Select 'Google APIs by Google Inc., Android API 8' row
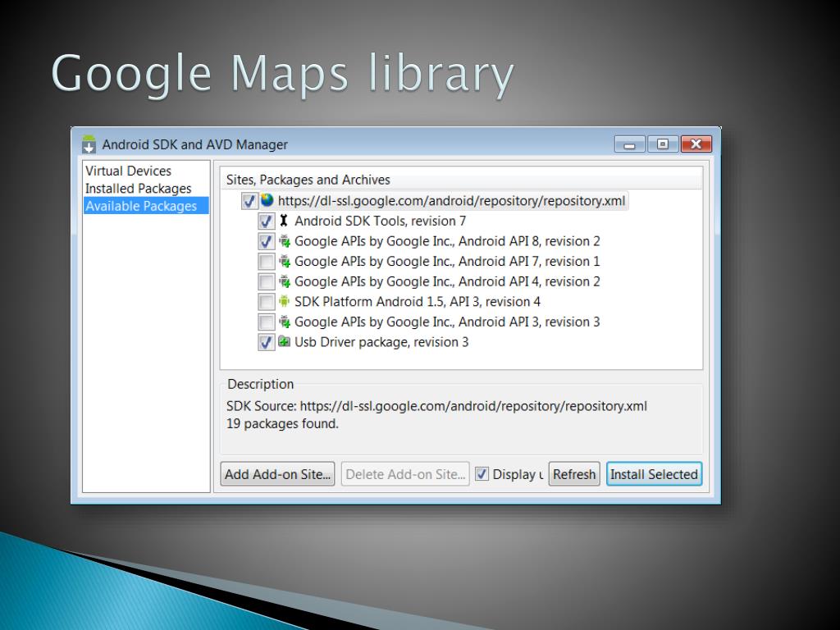This screenshot has height=630, width=840. pos(447,241)
